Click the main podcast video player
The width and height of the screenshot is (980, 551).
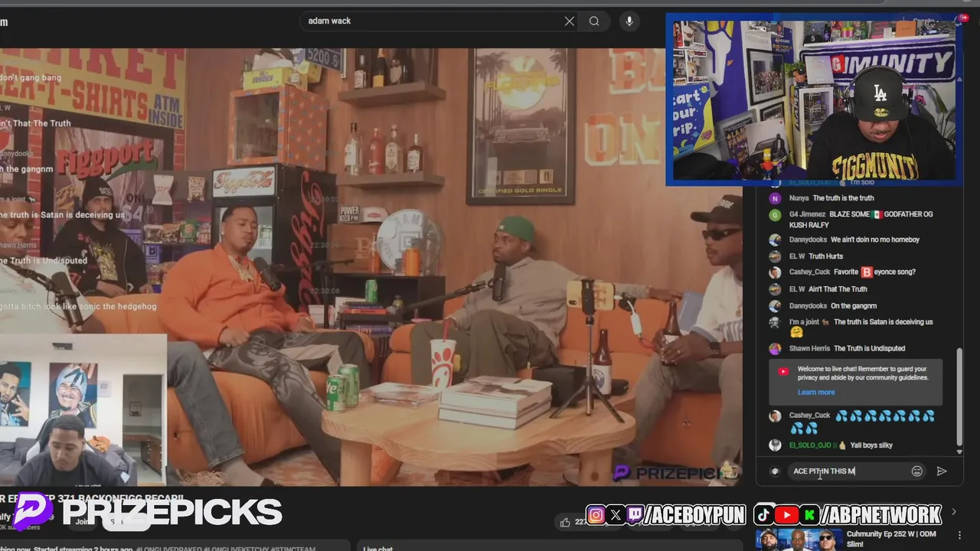pyautogui.click(x=371, y=266)
